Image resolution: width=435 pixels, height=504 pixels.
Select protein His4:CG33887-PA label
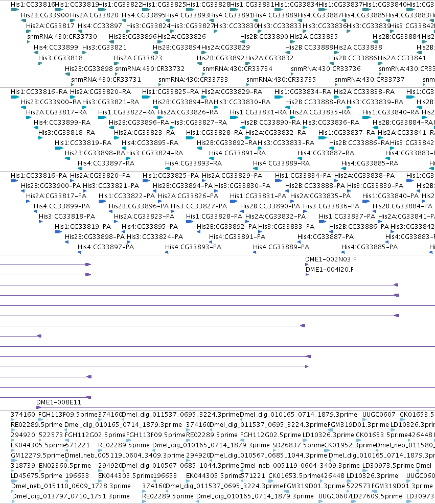pyautogui.click(x=325, y=237)
